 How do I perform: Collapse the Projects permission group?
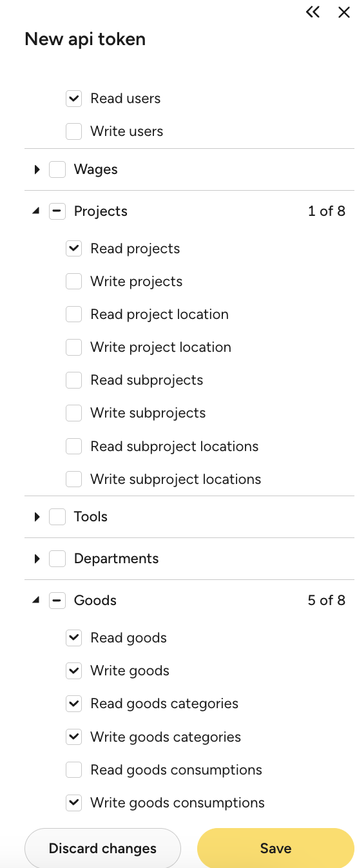36,211
